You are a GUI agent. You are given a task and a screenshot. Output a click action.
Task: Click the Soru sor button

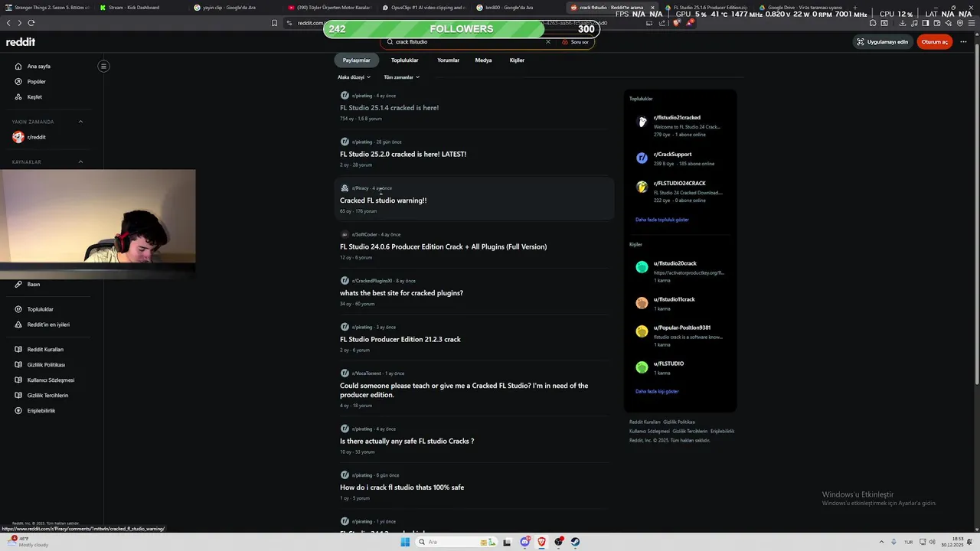point(576,42)
